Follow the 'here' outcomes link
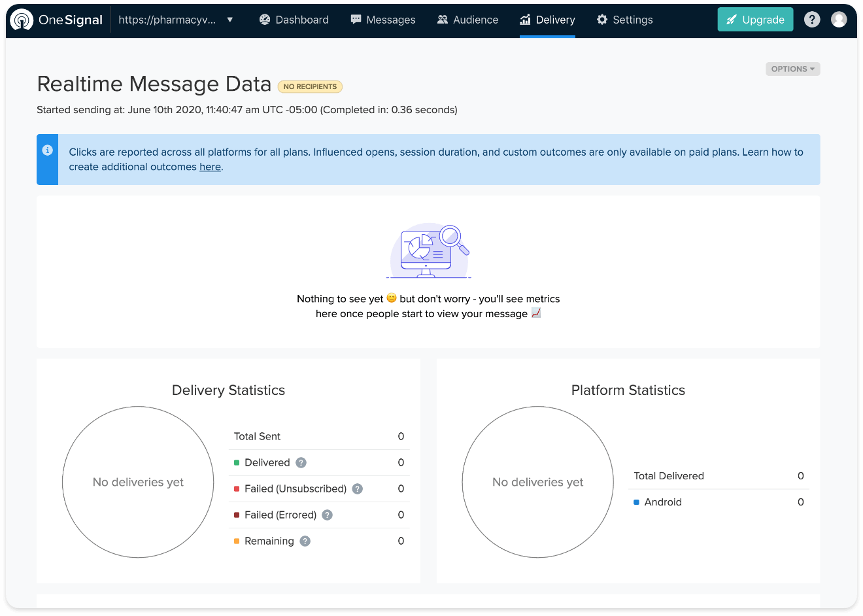Screen dimensions: 863x616 coord(210,167)
